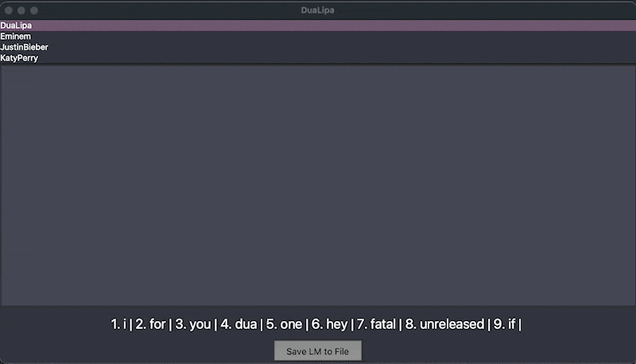636x364 pixels.
Task: Pick suggestion 1. i
Action: (118, 324)
